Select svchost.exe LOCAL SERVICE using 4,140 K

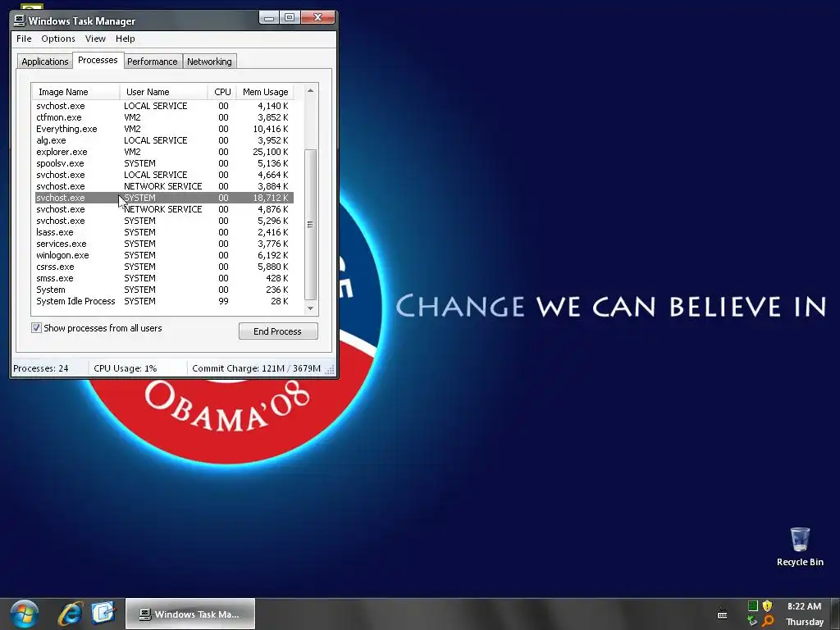click(164, 106)
